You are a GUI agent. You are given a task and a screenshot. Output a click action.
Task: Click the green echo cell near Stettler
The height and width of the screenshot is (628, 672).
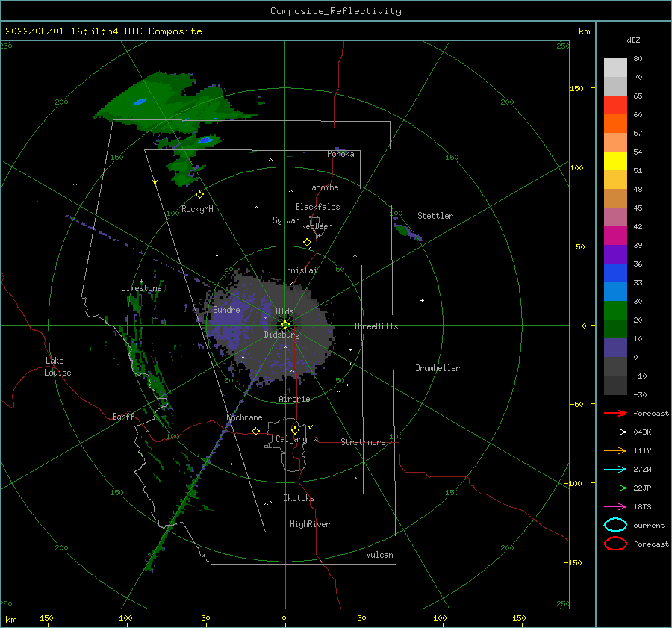[x=403, y=231]
